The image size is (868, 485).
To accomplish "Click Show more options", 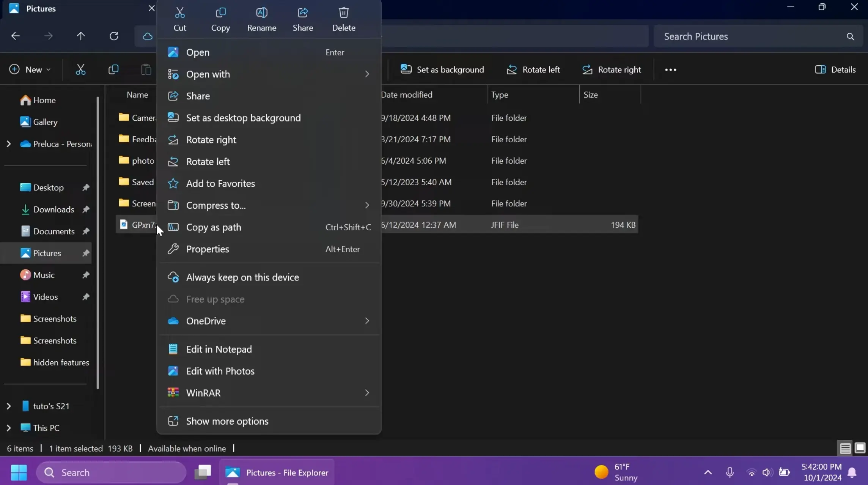I will (269, 421).
